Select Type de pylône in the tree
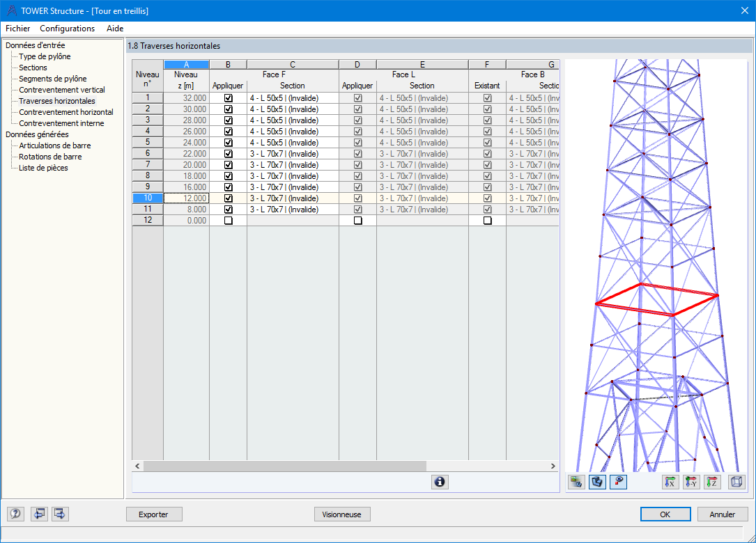Screen dimensions: 756x543 click(45, 56)
